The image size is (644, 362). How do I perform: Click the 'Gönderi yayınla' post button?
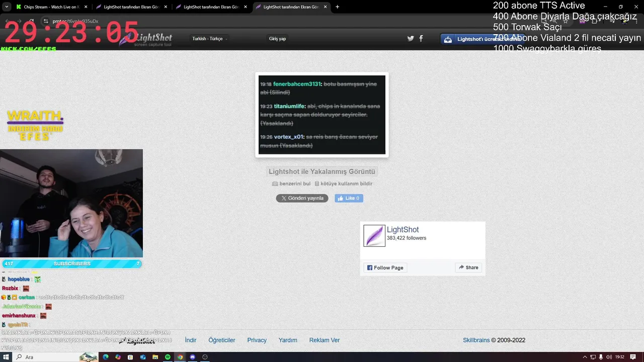302,198
